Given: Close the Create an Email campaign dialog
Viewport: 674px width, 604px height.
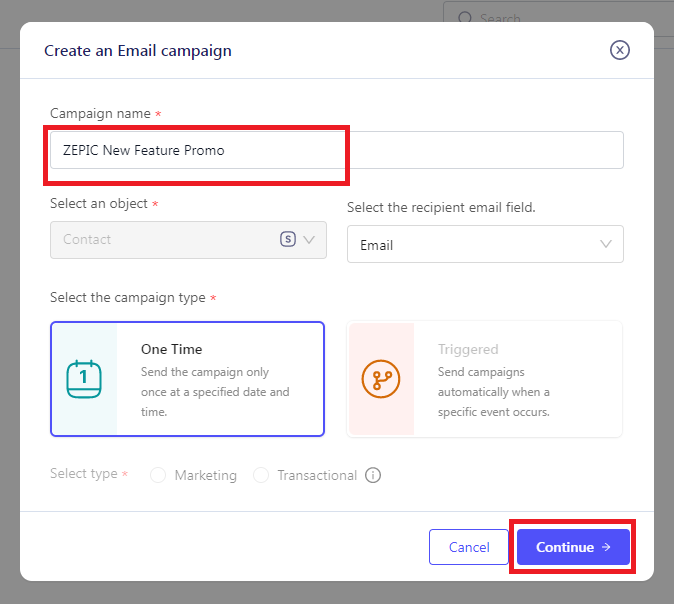Looking at the screenshot, I should [619, 50].
